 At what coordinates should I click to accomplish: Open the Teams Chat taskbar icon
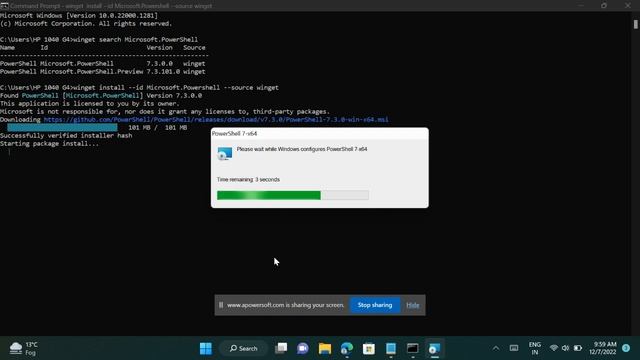[x=303, y=348]
